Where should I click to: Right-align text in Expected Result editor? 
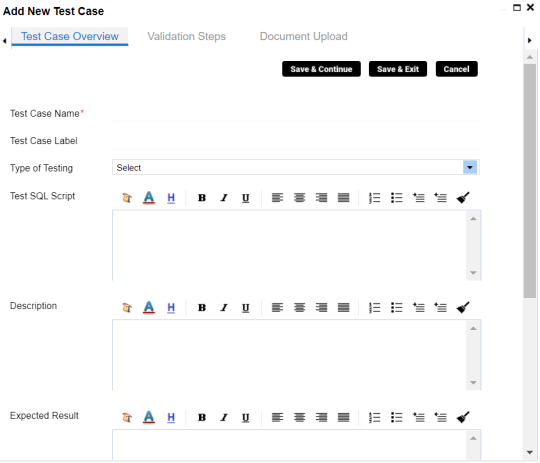(x=321, y=418)
